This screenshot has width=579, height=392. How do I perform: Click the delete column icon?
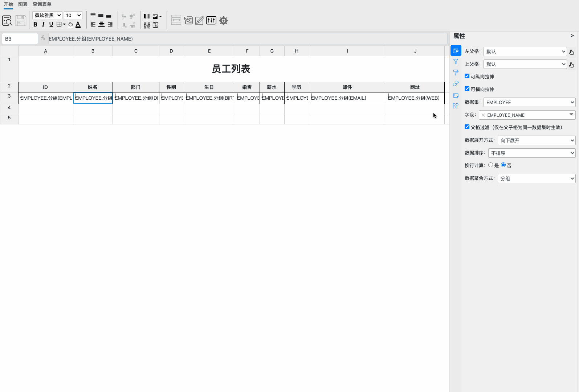132,25
